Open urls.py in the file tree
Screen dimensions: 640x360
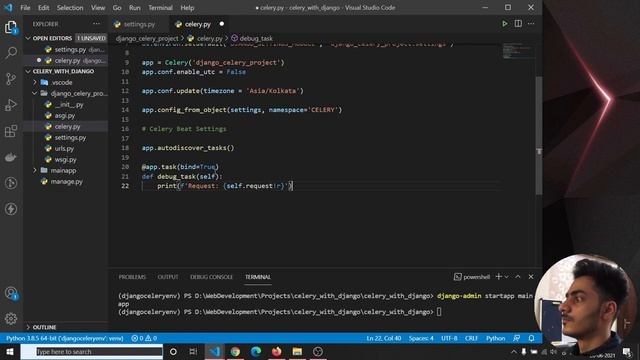click(65, 149)
